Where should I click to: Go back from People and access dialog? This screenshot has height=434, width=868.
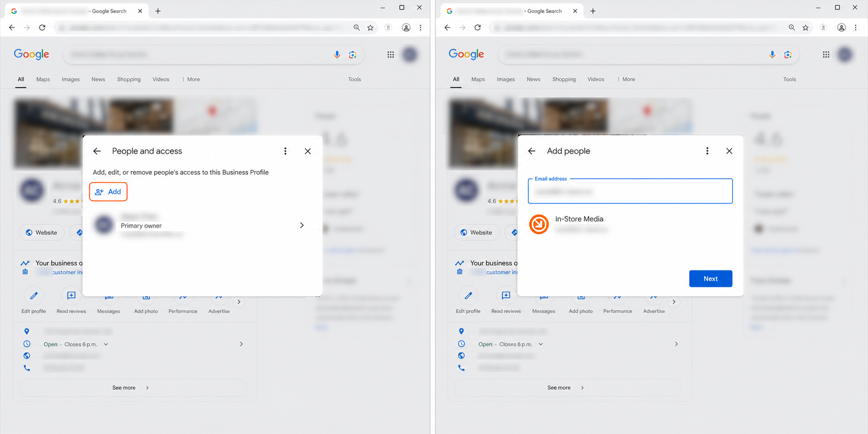[97, 151]
